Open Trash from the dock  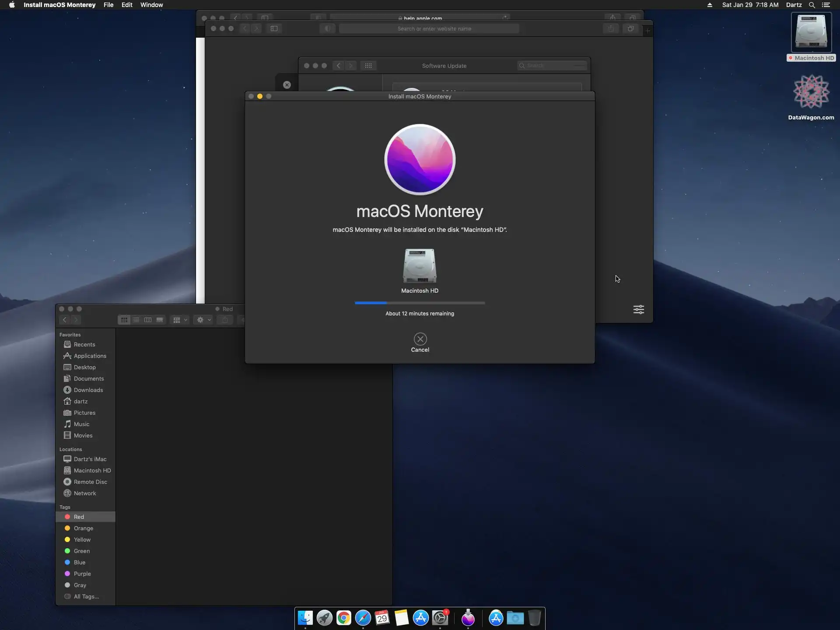[534, 618]
